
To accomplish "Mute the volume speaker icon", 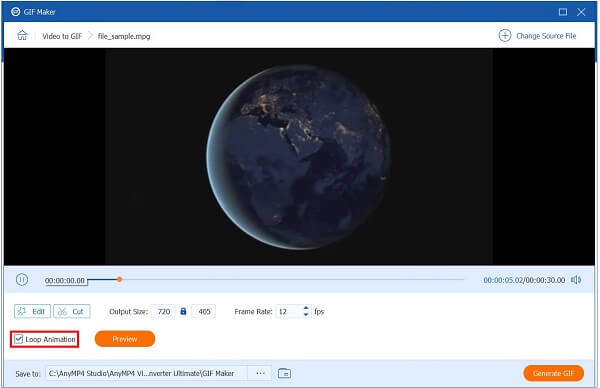I will (x=576, y=280).
